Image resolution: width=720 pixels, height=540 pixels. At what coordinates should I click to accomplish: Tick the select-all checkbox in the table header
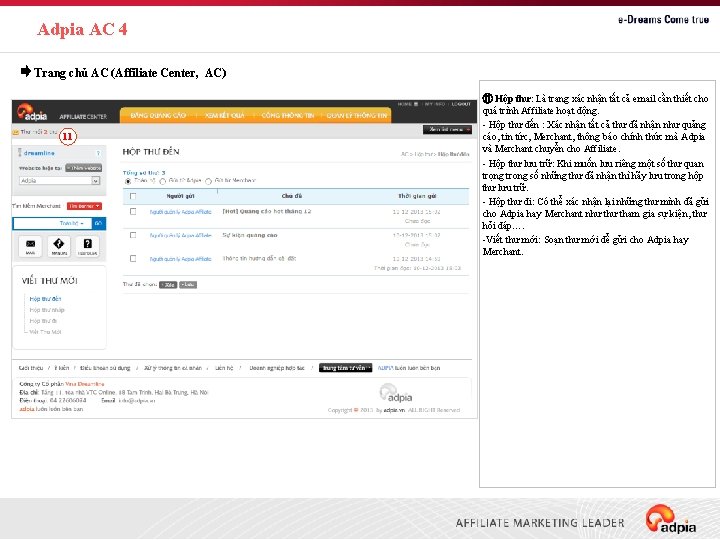pos(133,196)
